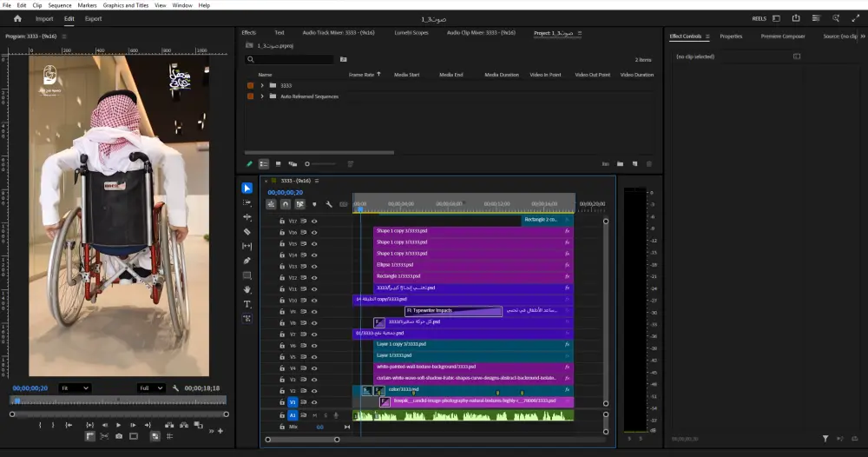Open the Sequence menu
868x457 pixels.
point(60,5)
